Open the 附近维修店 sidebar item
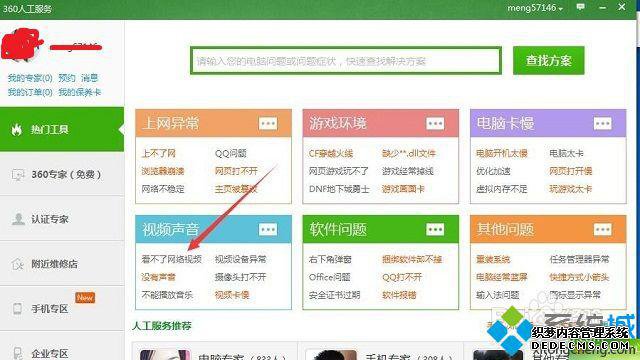This screenshot has height=360, width=640. tap(62, 264)
